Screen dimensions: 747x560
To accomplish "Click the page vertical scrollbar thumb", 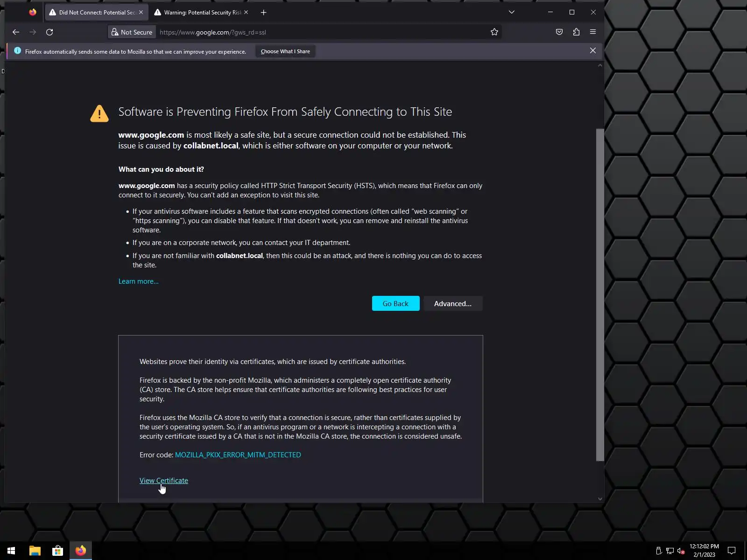I will point(600,295).
